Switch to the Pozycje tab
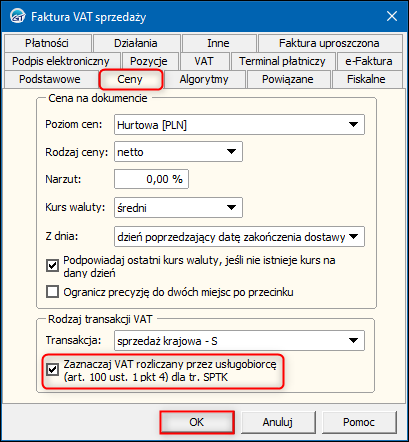The image size is (409, 442). click(x=149, y=61)
